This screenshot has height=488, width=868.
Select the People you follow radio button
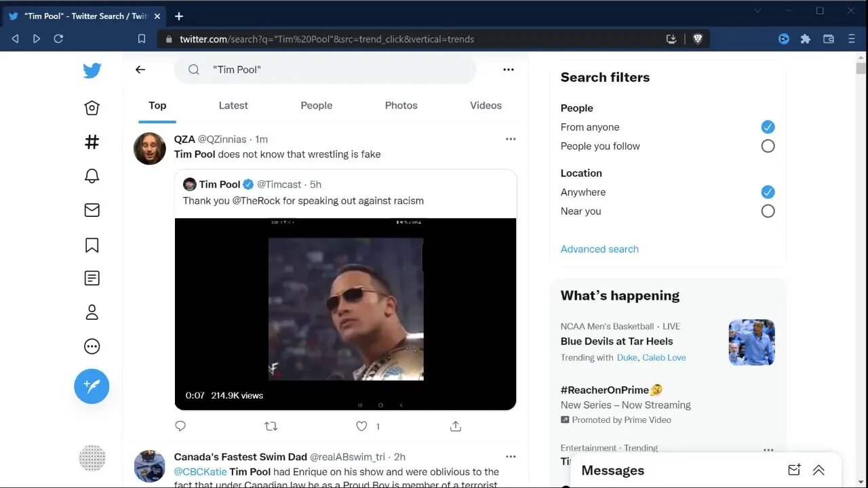point(768,146)
